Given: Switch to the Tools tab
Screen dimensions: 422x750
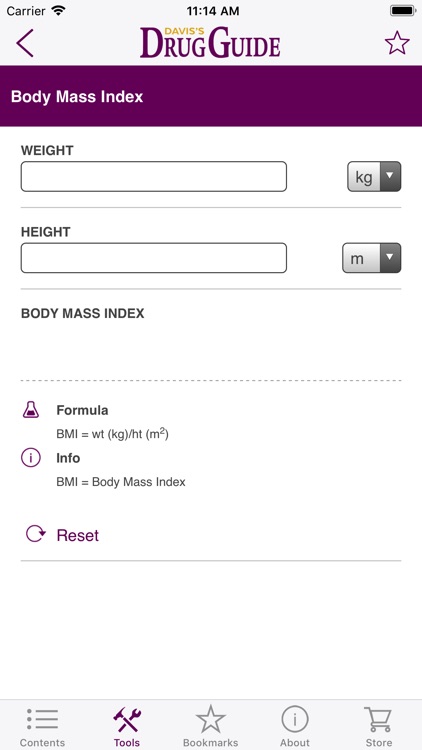Looking at the screenshot, I should point(127,727).
